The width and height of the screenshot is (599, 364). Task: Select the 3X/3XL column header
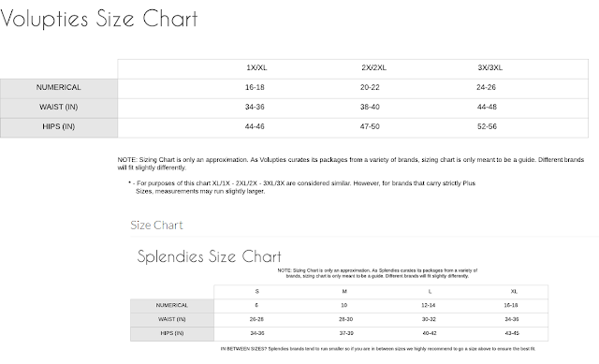click(489, 67)
